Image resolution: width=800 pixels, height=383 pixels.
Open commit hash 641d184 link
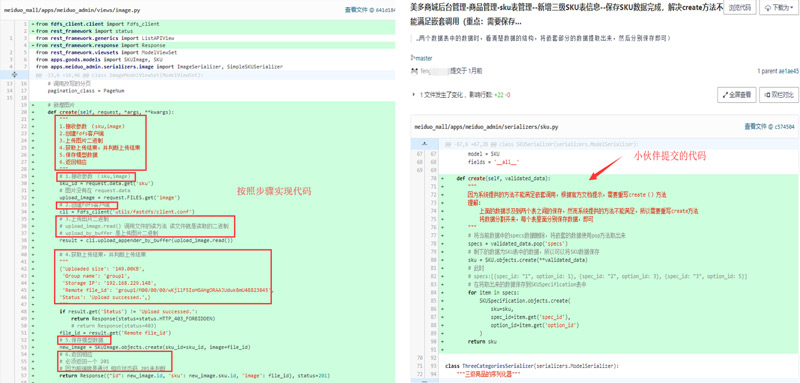coord(386,10)
